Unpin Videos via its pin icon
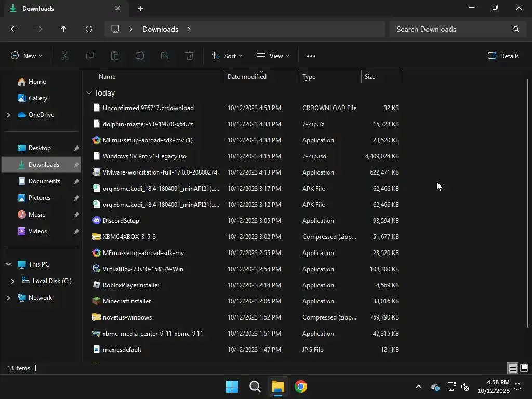The image size is (532, 399). (x=77, y=231)
